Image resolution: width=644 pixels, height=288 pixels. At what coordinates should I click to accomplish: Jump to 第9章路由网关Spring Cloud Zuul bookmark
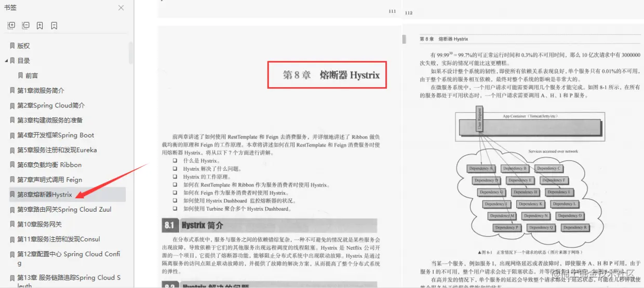[64, 209]
